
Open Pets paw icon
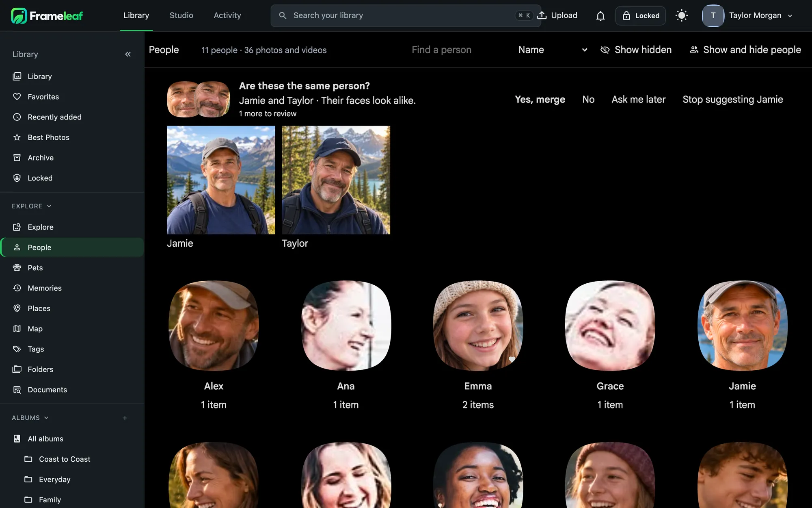[x=17, y=268]
